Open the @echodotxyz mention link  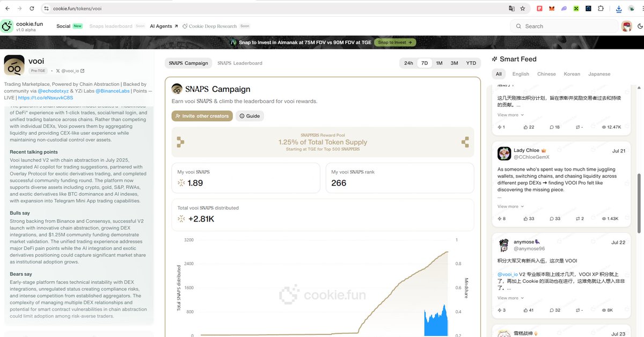[x=53, y=91]
